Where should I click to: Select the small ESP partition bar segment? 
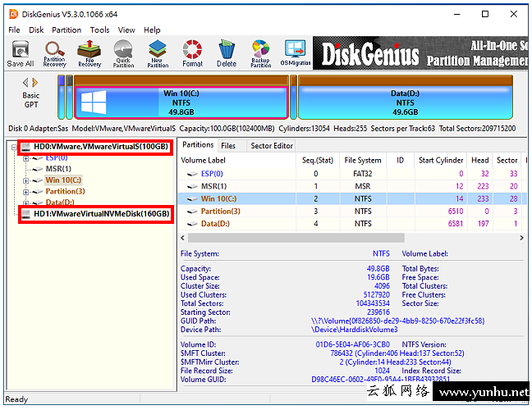click(x=61, y=98)
